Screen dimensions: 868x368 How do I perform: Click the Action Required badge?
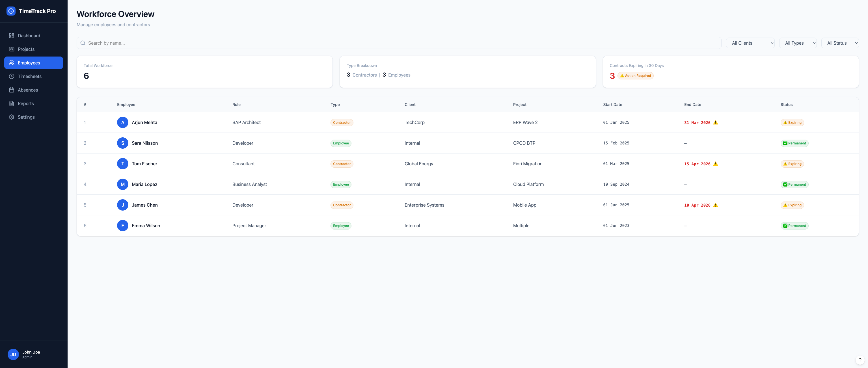click(x=636, y=75)
